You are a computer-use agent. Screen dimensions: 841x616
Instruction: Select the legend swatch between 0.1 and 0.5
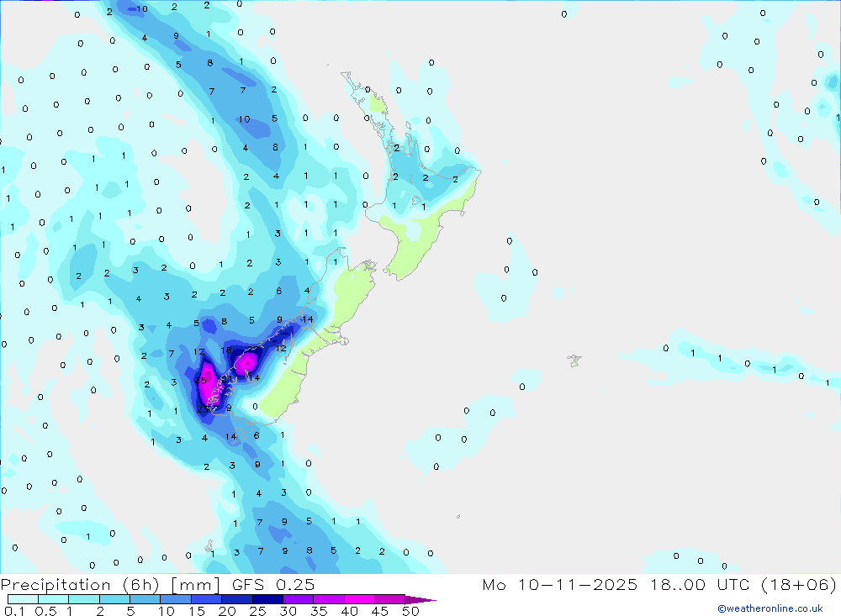tap(23, 599)
